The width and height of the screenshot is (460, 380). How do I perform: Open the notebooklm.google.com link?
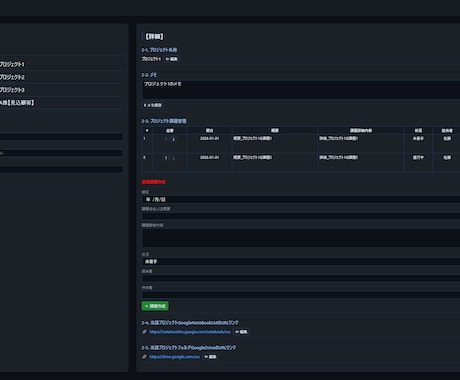[190, 332]
